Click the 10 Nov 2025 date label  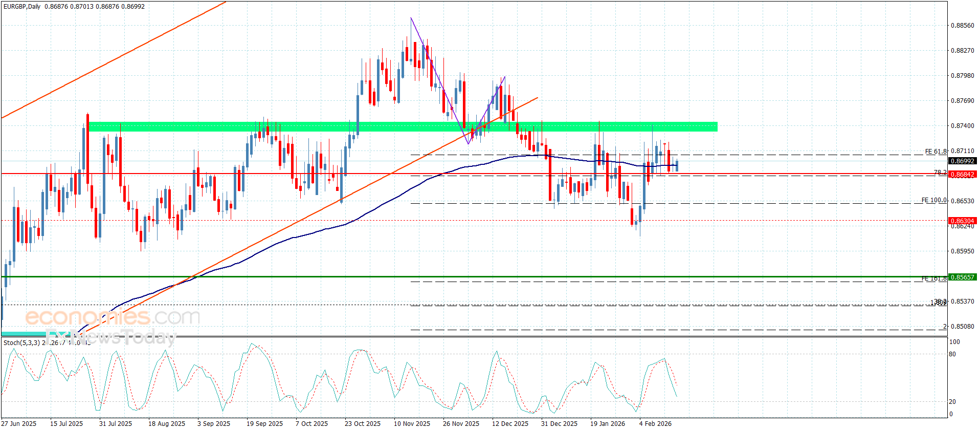pos(412,423)
